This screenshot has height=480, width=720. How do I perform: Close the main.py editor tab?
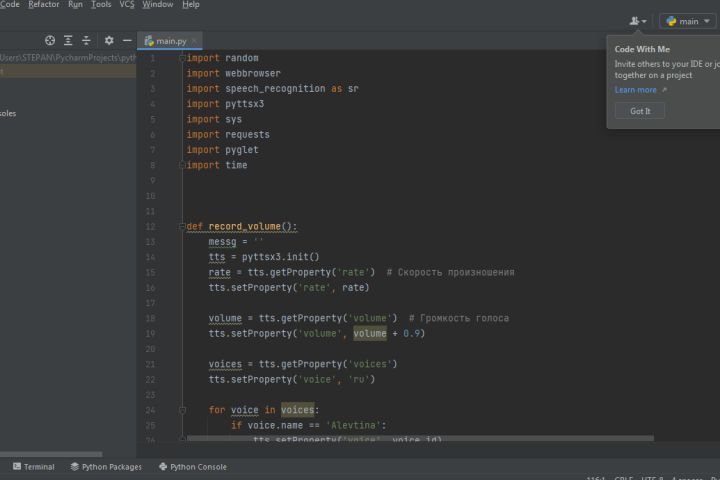click(x=195, y=41)
